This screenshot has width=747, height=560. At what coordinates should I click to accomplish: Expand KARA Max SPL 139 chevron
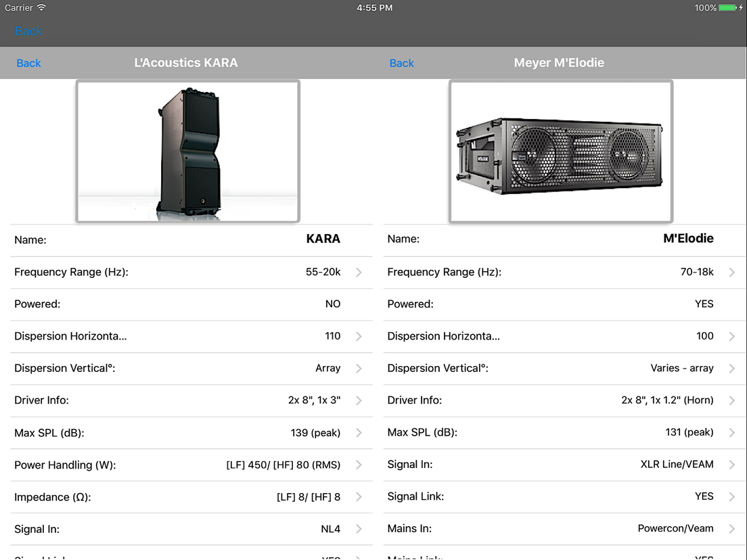click(x=359, y=432)
